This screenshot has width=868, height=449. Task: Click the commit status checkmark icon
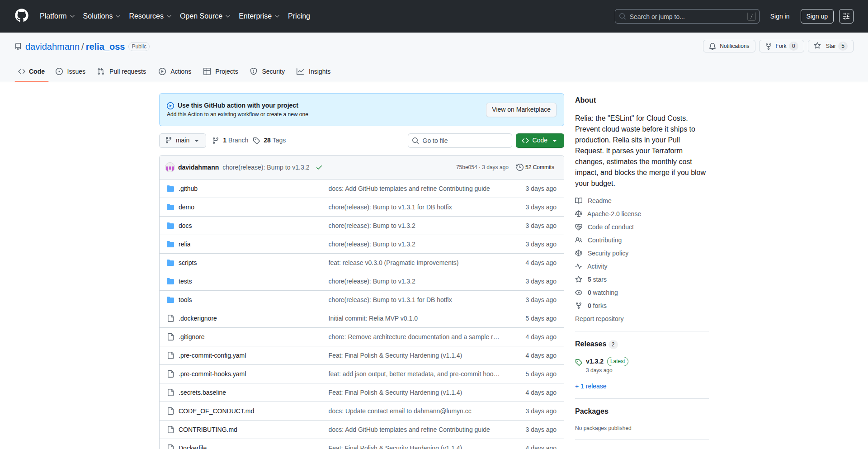point(319,167)
